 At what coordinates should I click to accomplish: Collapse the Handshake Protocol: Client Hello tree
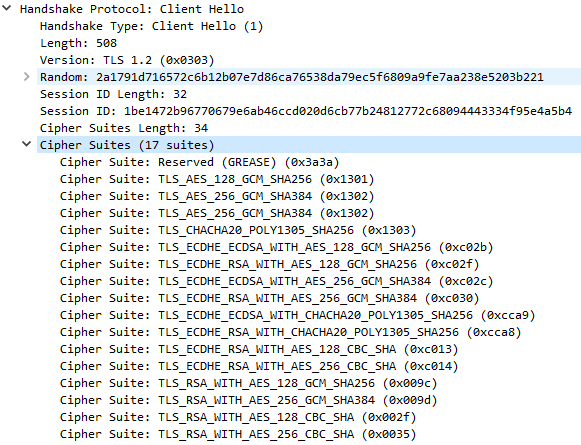(6, 8)
